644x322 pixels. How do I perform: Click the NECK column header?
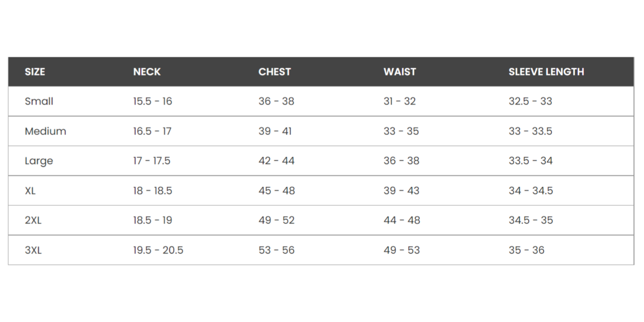147,72
